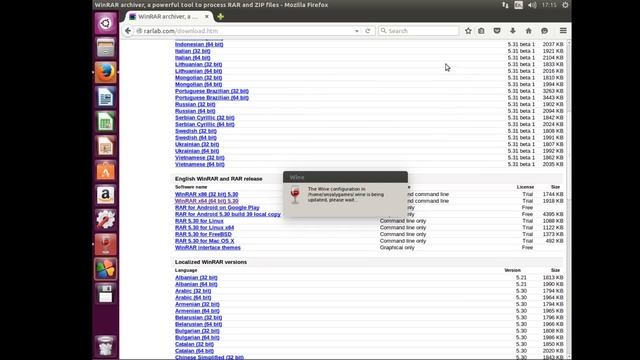Open Firefox downloads arrow
Image resolution: width=640 pixels, height=360 pixels.
pos(513,31)
